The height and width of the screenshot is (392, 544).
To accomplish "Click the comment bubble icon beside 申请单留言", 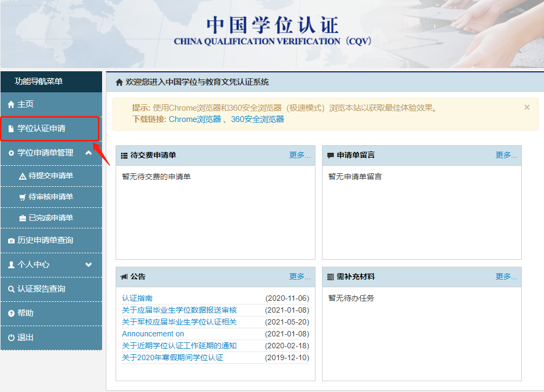I will [331, 156].
